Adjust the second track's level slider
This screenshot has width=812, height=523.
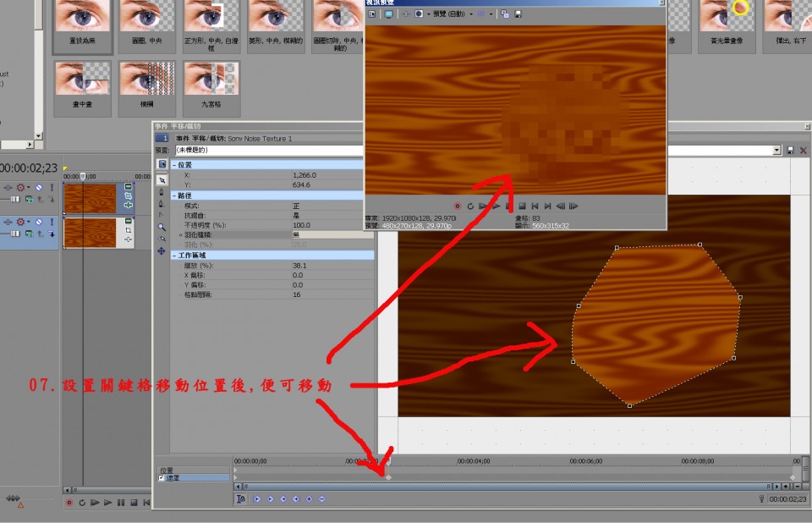(x=15, y=234)
